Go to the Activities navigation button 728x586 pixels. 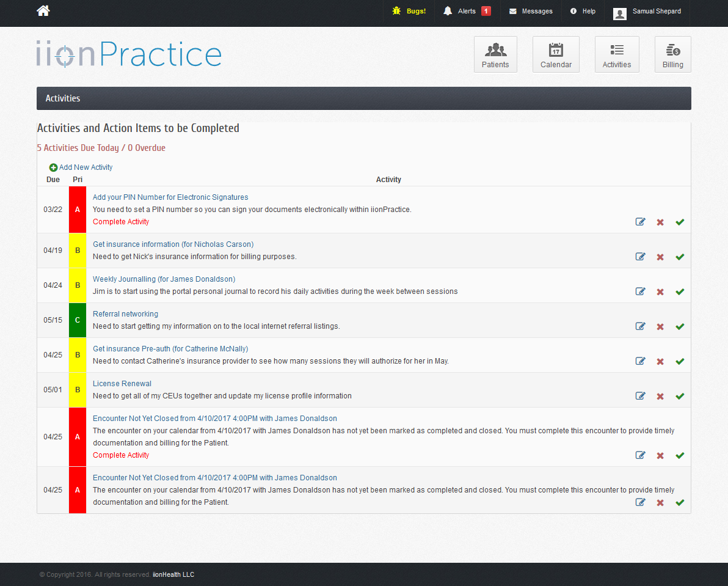(x=617, y=54)
